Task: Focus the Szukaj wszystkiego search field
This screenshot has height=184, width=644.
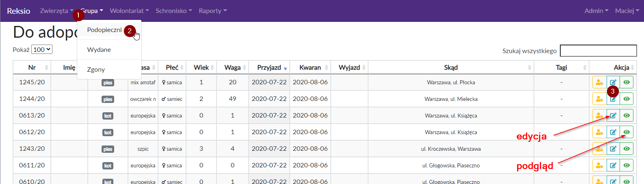Action: point(598,51)
